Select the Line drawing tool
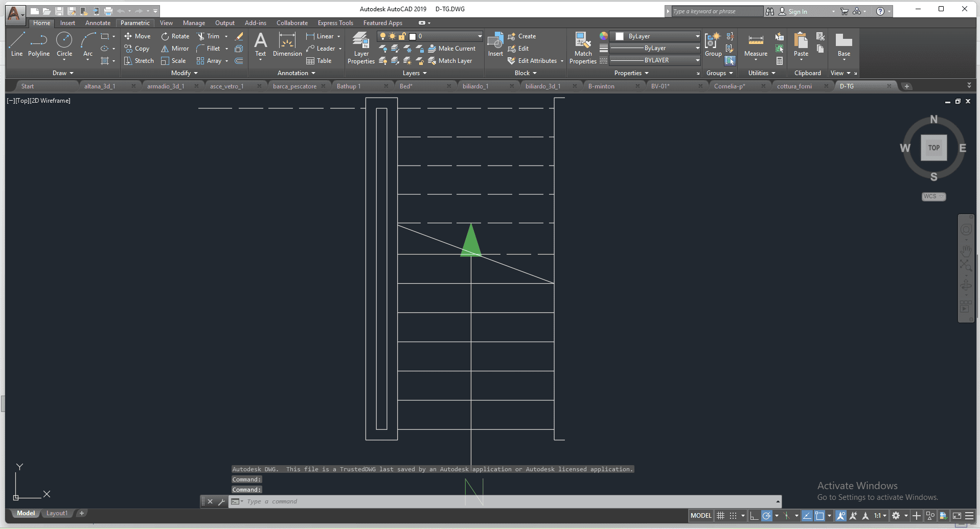The height and width of the screenshot is (529, 980). (x=16, y=43)
